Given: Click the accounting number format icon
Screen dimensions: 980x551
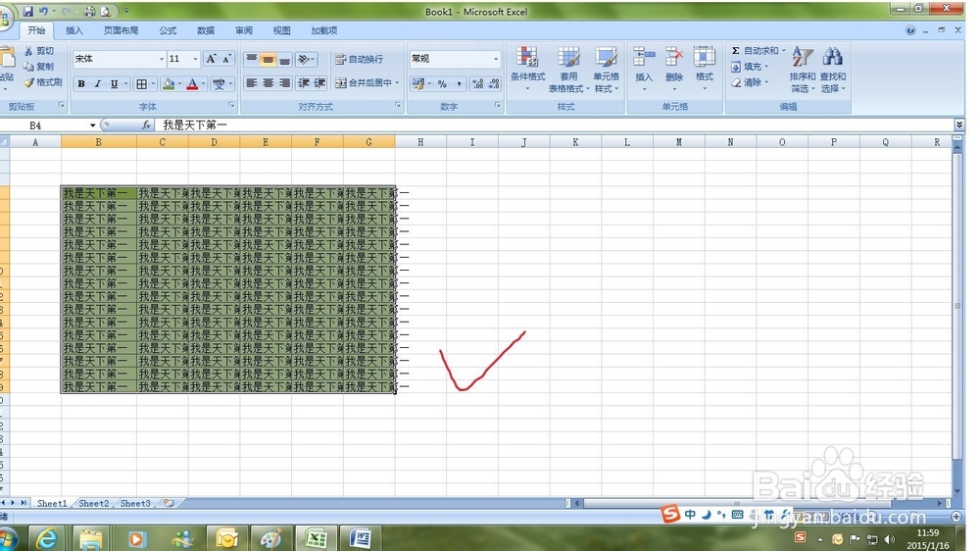Looking at the screenshot, I should click(x=418, y=83).
